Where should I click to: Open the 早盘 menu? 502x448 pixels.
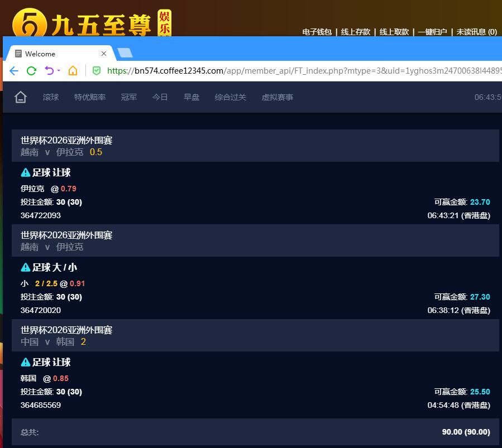(x=192, y=97)
